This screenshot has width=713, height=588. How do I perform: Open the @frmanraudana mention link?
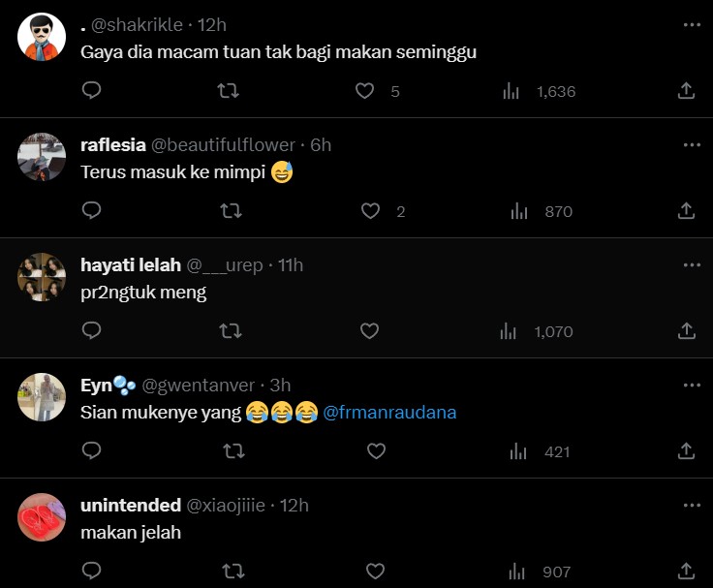click(x=389, y=413)
